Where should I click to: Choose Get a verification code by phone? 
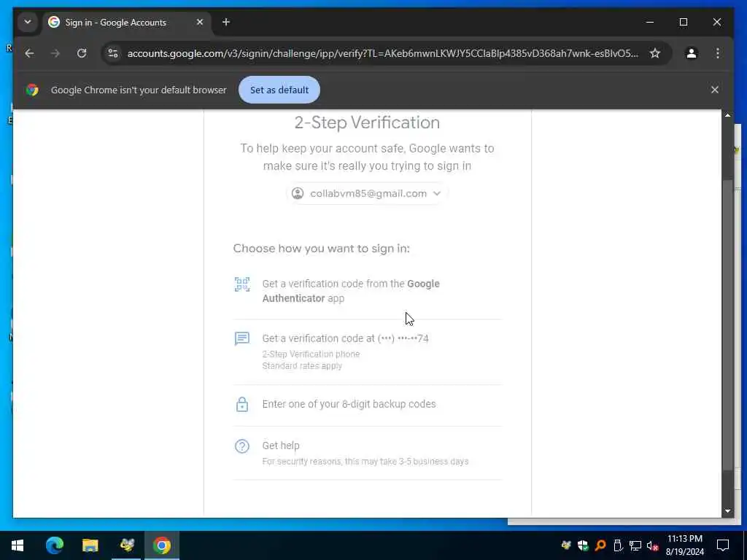[367, 352]
